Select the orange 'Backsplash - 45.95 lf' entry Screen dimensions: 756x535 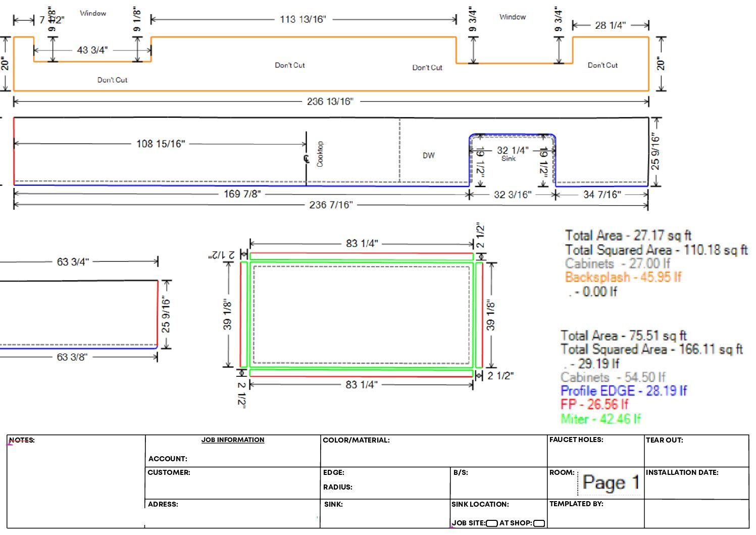[x=623, y=277]
